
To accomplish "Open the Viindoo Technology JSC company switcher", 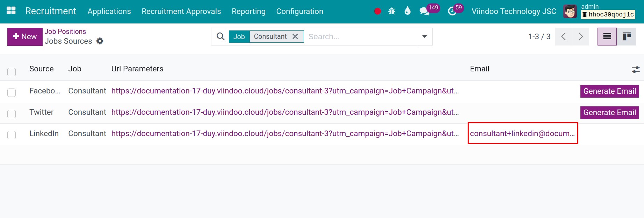I will click(x=514, y=12).
